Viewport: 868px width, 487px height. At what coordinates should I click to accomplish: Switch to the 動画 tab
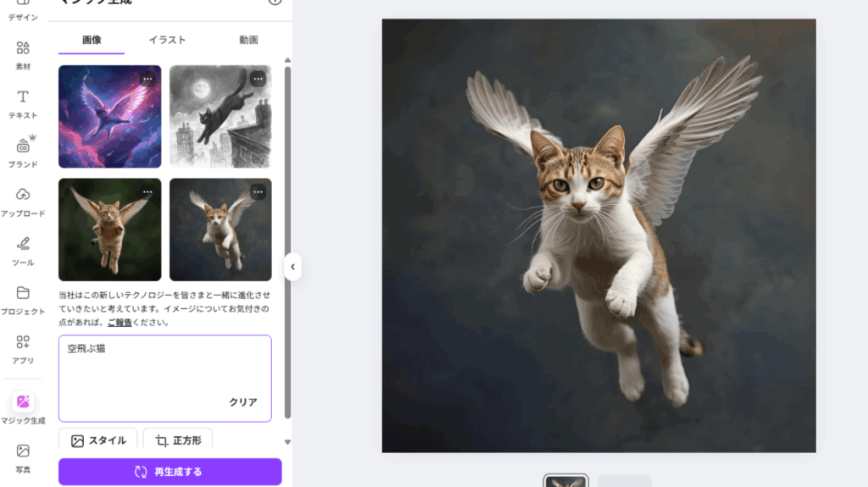(x=248, y=40)
